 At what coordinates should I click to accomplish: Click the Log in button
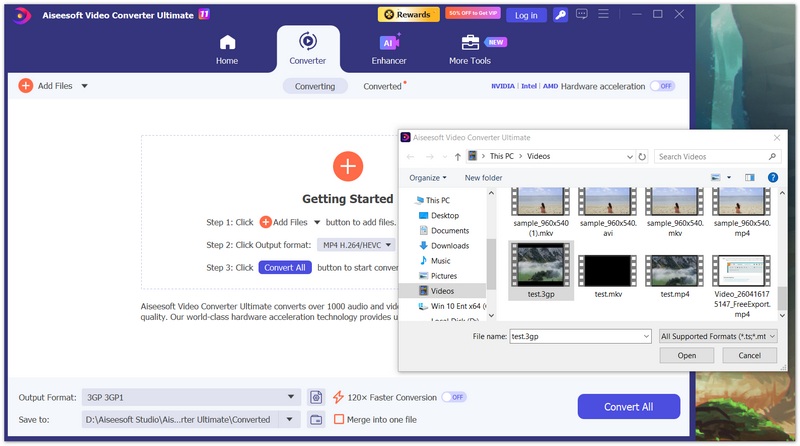[526, 15]
